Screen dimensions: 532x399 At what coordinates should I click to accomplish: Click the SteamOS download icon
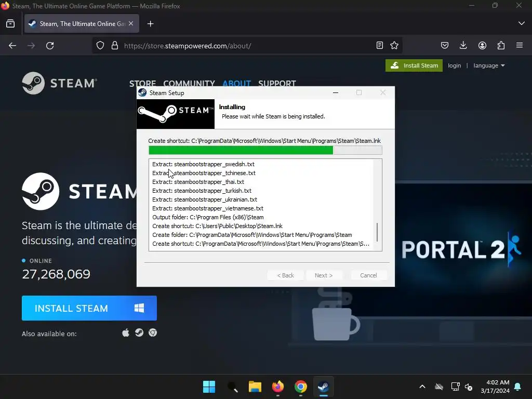139,333
